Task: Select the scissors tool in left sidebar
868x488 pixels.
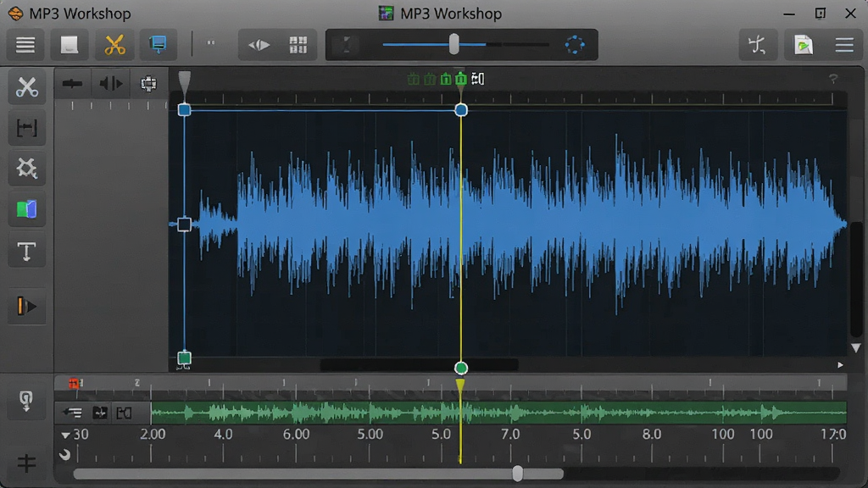Action: pos(26,87)
